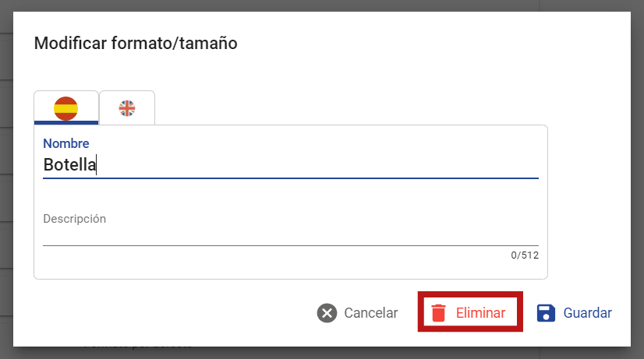Screen dimensions: 644x359
Task: Click the Guardar button label
Action: point(587,313)
